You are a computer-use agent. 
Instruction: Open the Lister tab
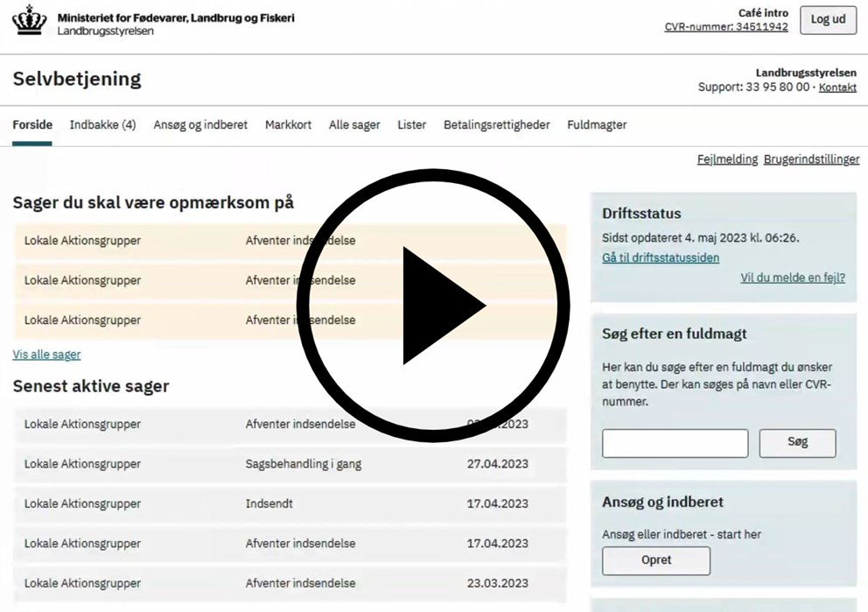pos(411,124)
